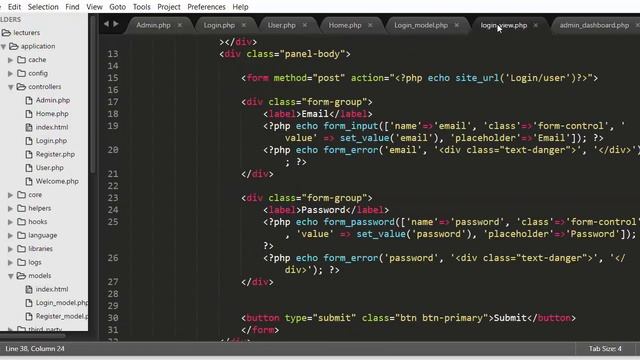Expand the core folder
Image resolution: width=640 pixels, height=360 pixels.
pos(11,195)
